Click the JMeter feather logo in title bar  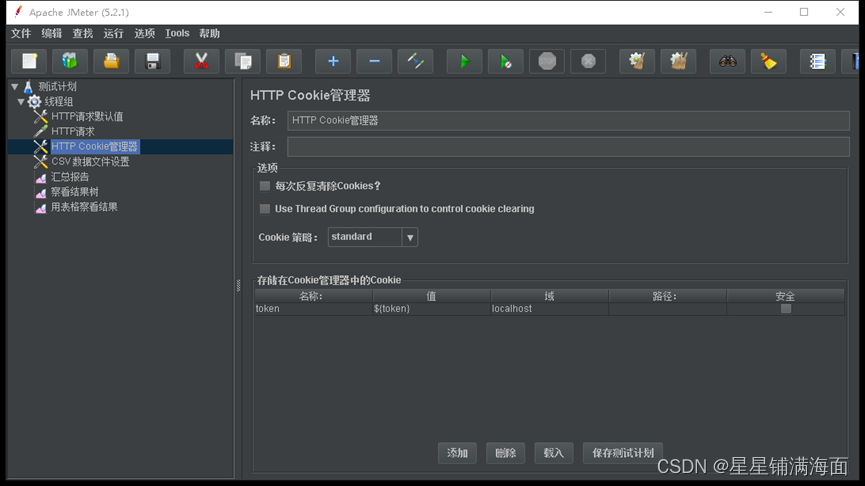18,12
